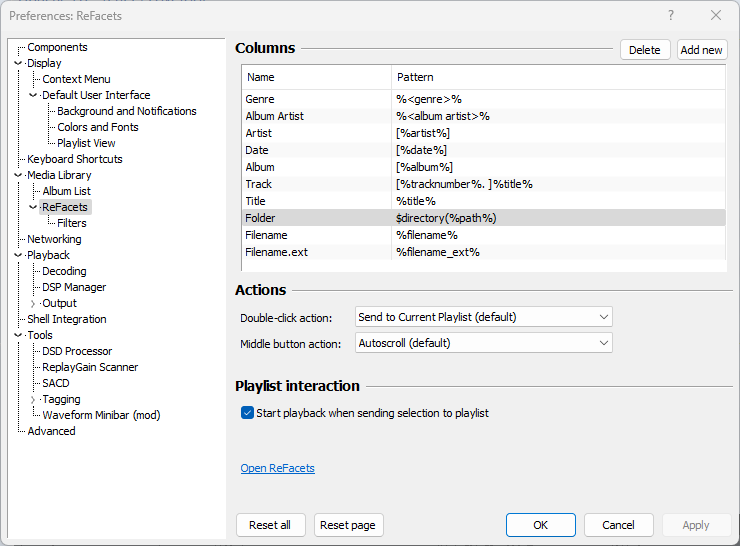The image size is (740, 546).
Task: Go to the Advanced preferences page
Action: (x=51, y=431)
